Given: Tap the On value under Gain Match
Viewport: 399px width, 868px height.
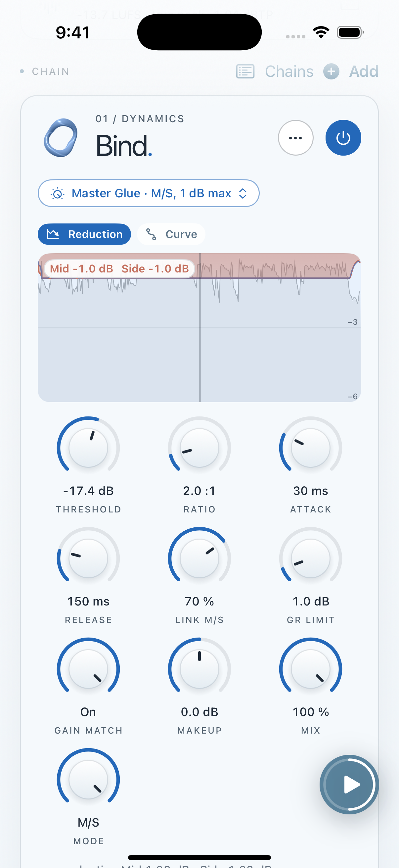Looking at the screenshot, I should 88,712.
